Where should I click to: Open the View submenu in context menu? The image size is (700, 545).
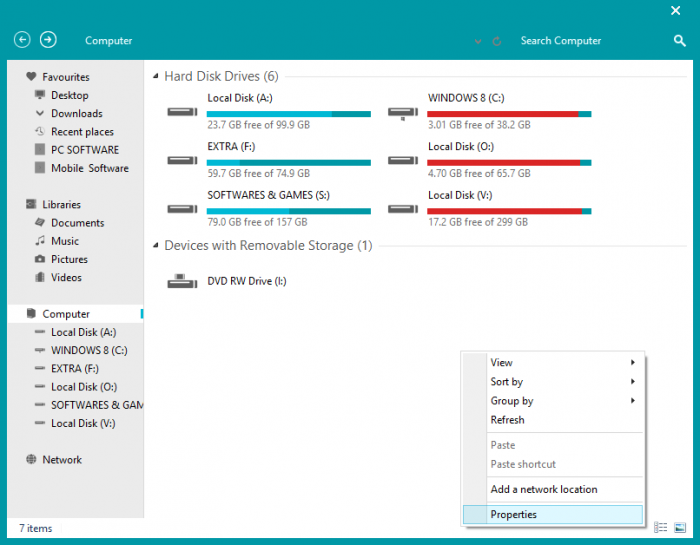[553, 362]
